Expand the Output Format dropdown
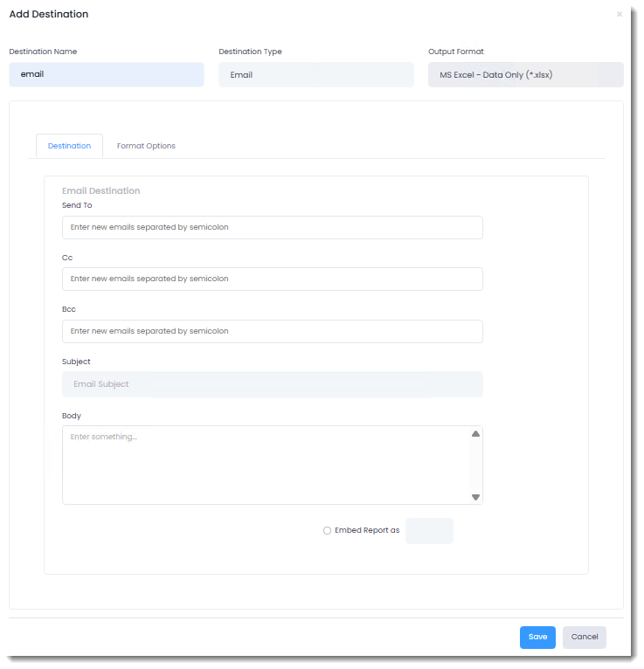644x669 pixels. (525, 75)
